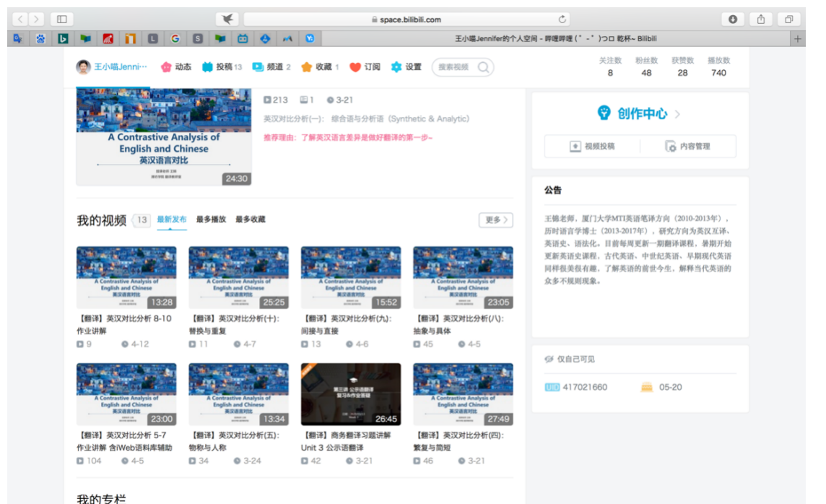Click the birthday 05-20 entry
Screen dimensions: 826x504
[661, 387]
